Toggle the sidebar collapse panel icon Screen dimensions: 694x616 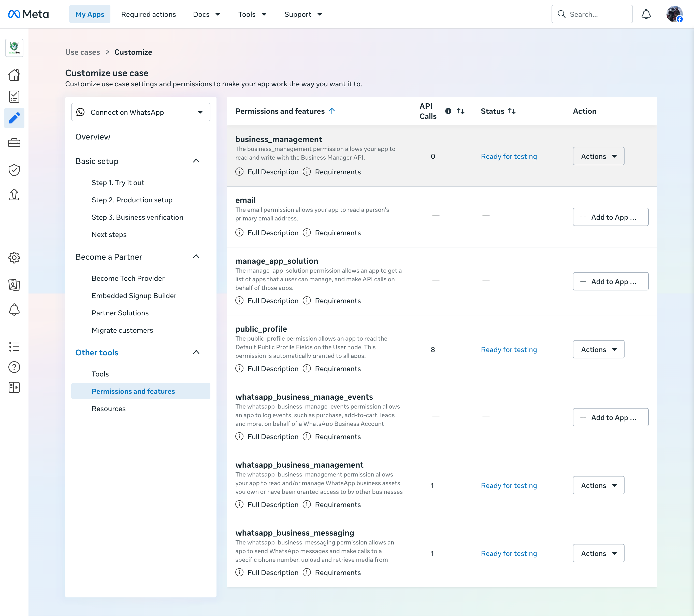coord(14,387)
